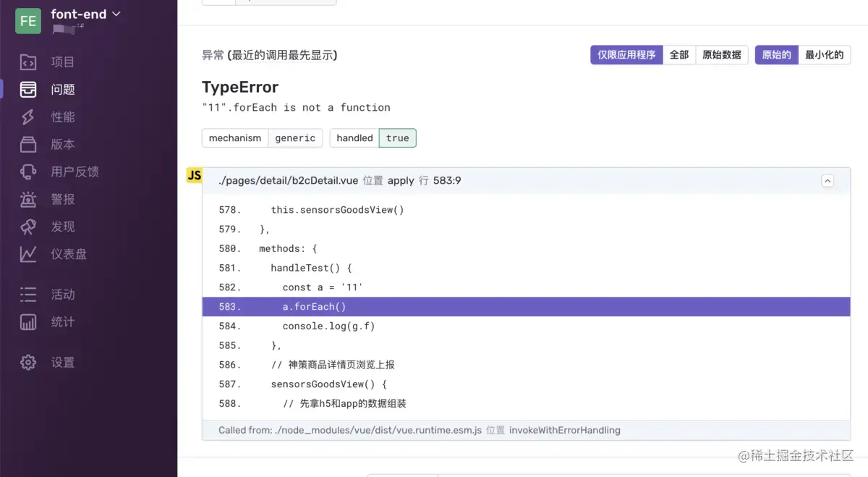Click the Releases (版本) box icon
The height and width of the screenshot is (477, 868).
[x=28, y=145]
